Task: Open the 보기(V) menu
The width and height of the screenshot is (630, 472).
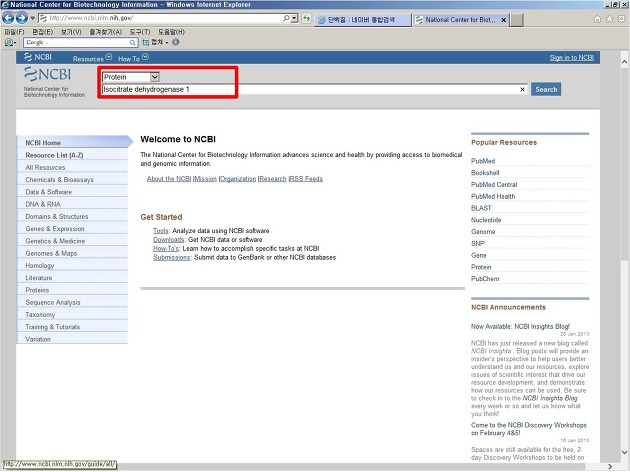Action: (x=71, y=32)
